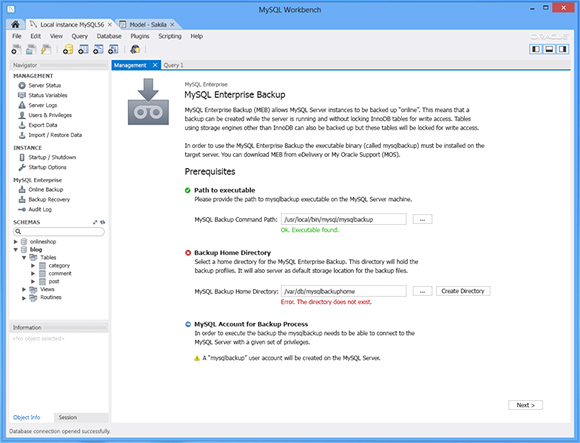Browse for MySQL Backup Command Path

click(422, 219)
